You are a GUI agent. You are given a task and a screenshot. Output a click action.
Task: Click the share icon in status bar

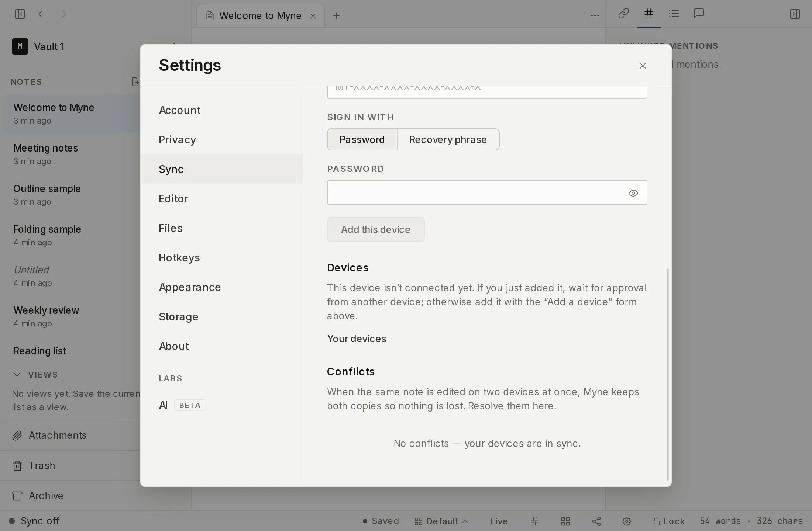tap(596, 521)
